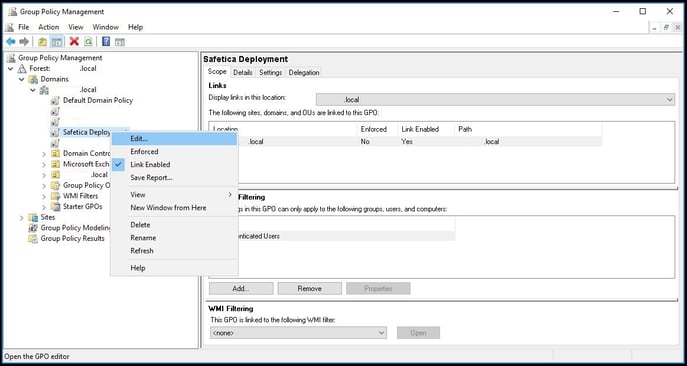This screenshot has height=366, width=687.
Task: Collapse the .local domain node under Domains
Action: pos(33,90)
